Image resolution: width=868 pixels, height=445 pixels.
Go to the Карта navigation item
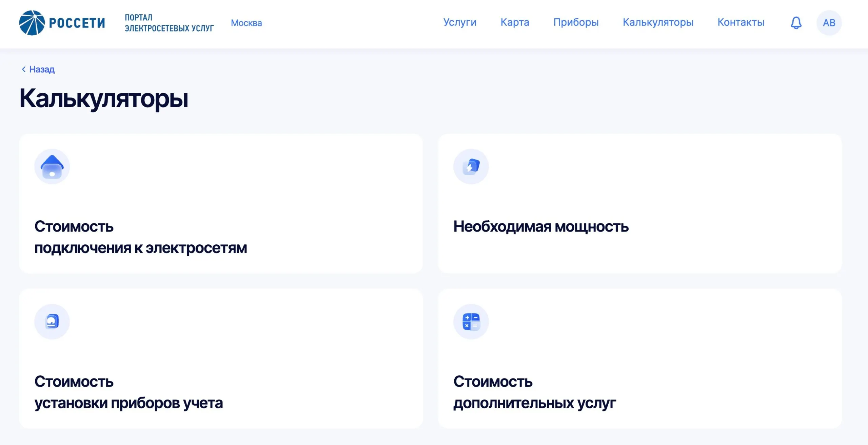click(515, 22)
